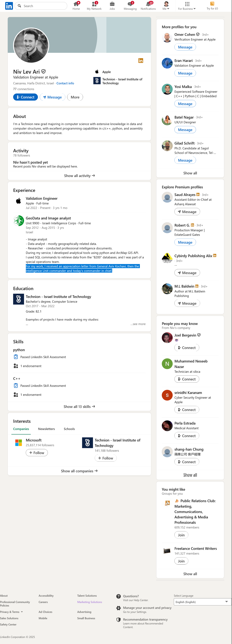
Task: Open the Jobs briefcase icon
Action: 112,4
